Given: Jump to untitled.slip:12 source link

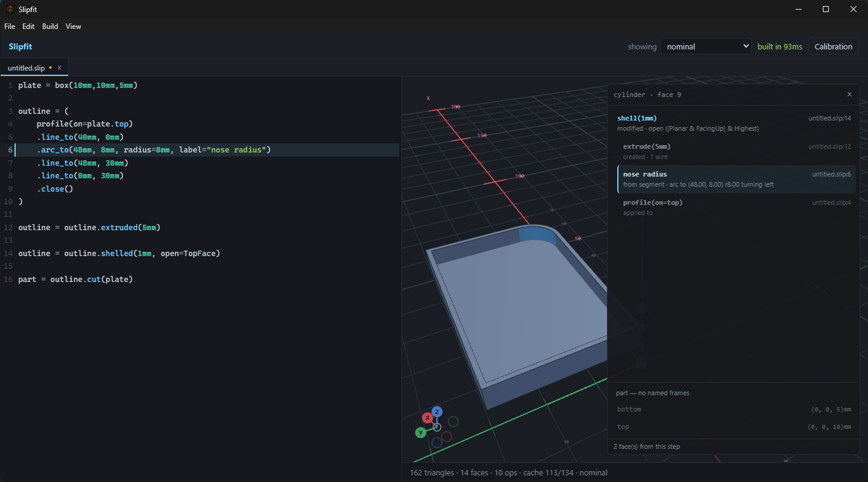Looking at the screenshot, I should [x=829, y=146].
